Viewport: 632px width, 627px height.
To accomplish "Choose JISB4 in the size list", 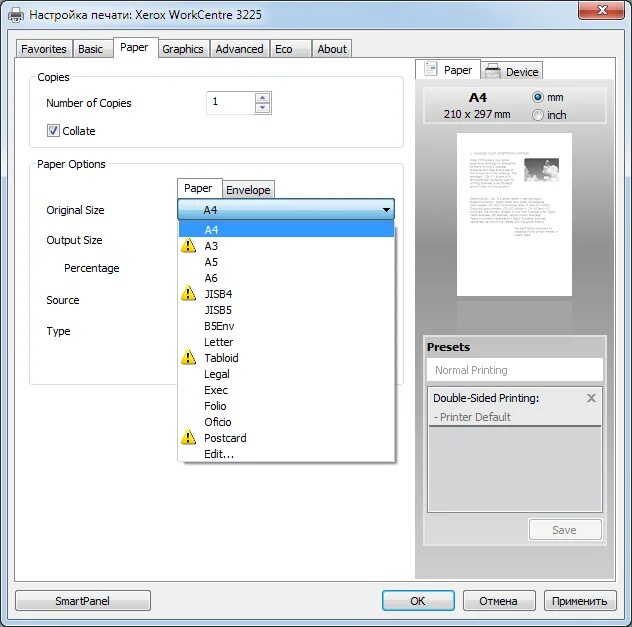I will pyautogui.click(x=286, y=294).
